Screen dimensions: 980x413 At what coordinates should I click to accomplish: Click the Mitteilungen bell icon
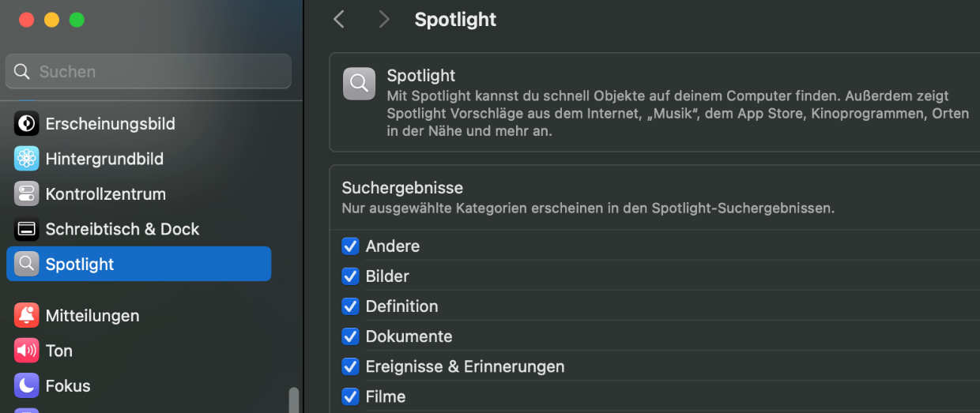(x=26, y=315)
